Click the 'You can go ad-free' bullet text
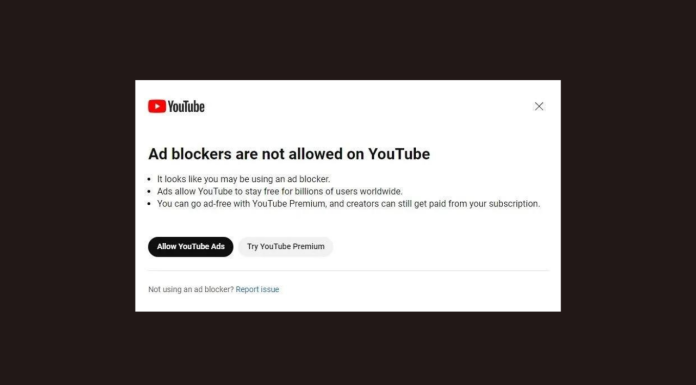Viewport: 696px width, 385px height. tap(348, 204)
